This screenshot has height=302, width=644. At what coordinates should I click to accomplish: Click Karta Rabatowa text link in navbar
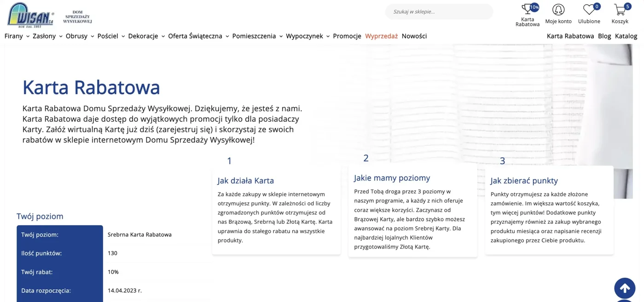coord(570,36)
